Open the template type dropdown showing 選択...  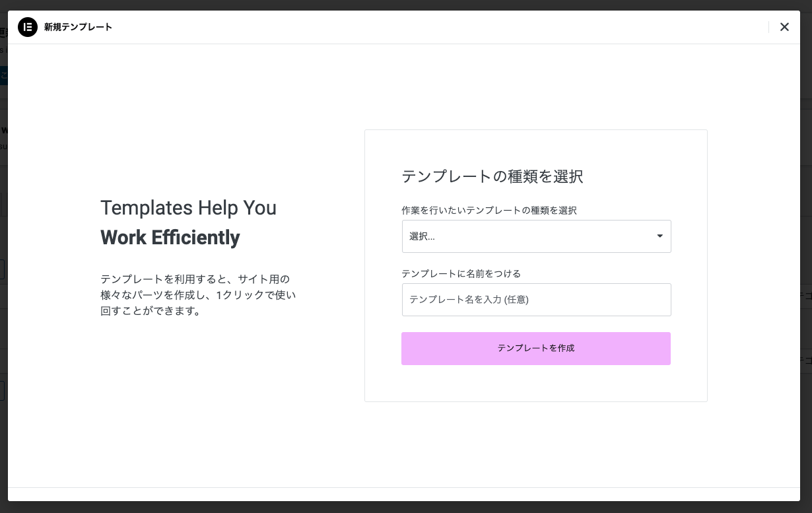click(x=536, y=236)
